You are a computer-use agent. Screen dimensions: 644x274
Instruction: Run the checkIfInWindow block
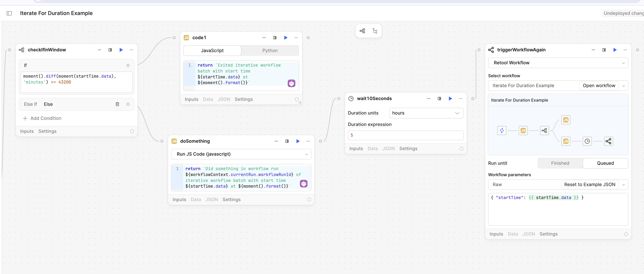click(x=121, y=50)
